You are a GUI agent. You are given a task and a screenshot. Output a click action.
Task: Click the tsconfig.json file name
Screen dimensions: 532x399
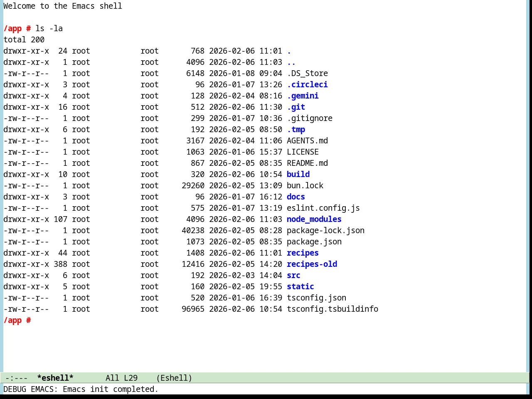coord(316,298)
